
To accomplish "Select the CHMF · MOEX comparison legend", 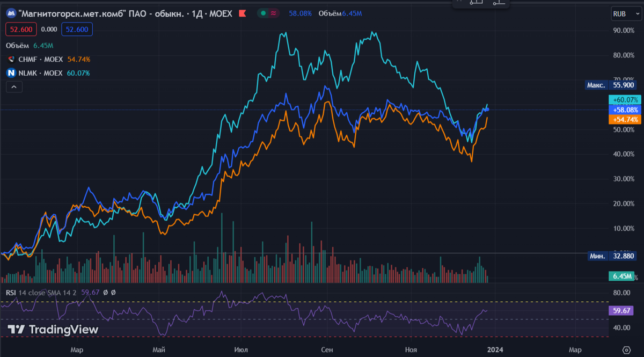I will click(x=41, y=59).
